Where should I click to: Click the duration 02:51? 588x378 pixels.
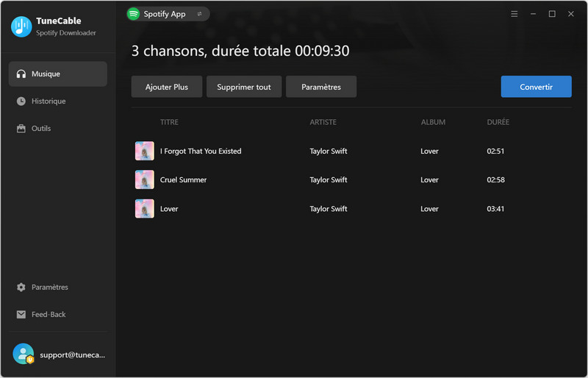coord(495,151)
